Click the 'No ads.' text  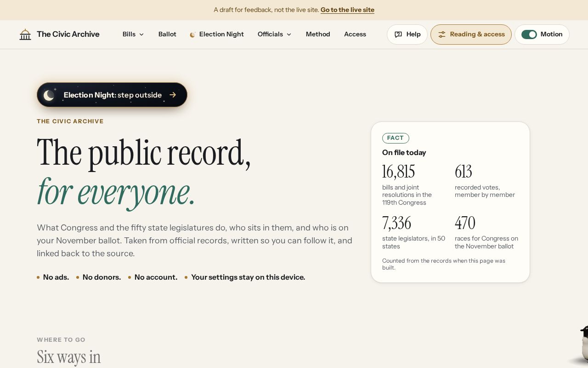(56, 277)
